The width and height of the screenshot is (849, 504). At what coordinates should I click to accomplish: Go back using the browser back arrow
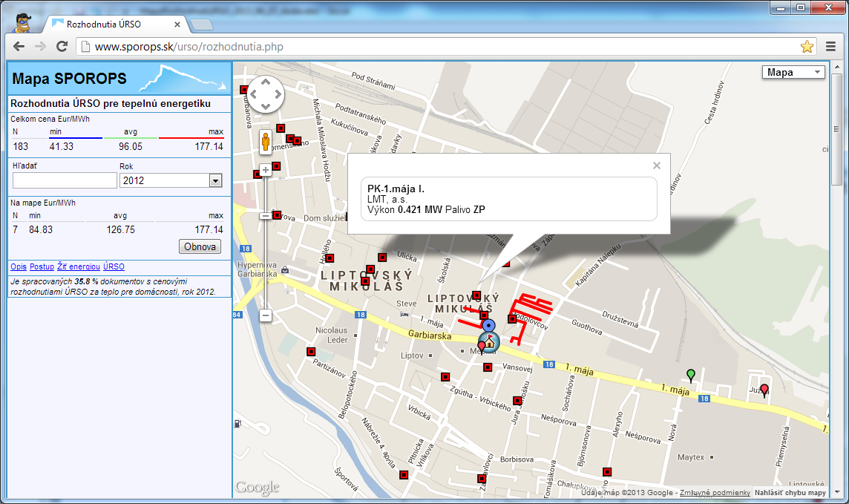pos(19,47)
